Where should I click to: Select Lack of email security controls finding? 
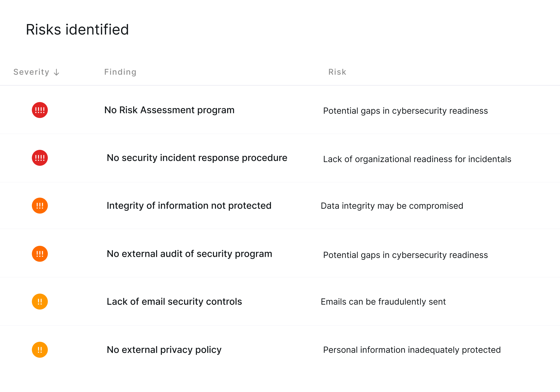pos(174,301)
